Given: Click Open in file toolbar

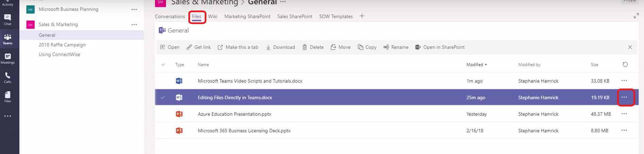Looking at the screenshot, I should point(170,47).
